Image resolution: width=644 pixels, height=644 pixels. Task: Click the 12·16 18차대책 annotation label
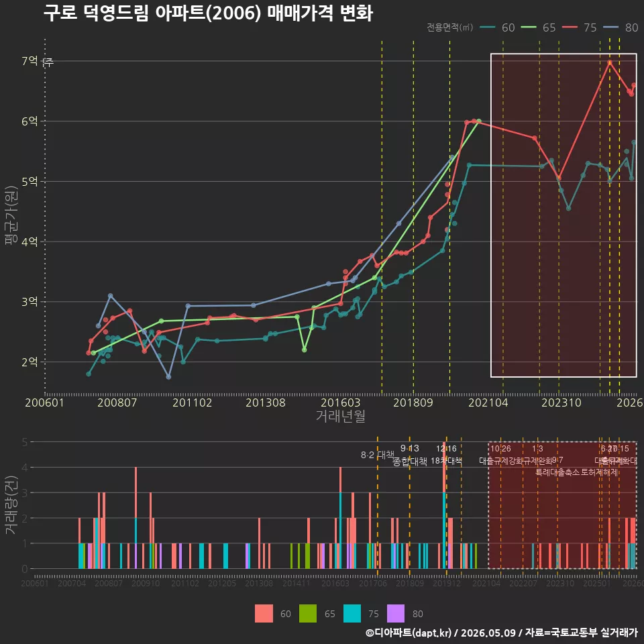coord(447,455)
